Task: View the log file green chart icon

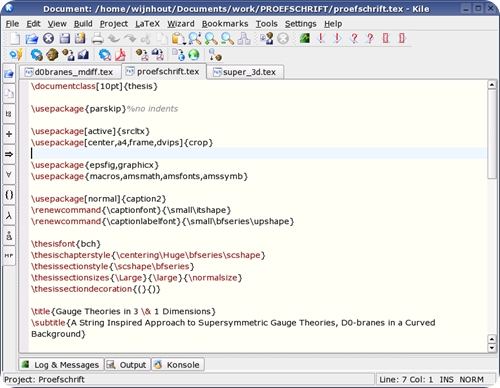Action: pyautogui.click(x=305, y=39)
